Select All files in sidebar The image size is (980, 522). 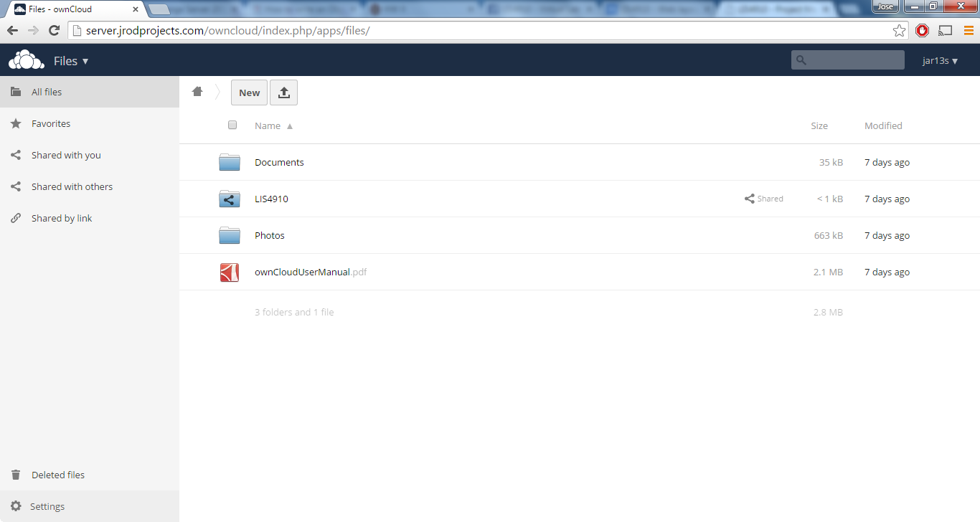(90, 92)
